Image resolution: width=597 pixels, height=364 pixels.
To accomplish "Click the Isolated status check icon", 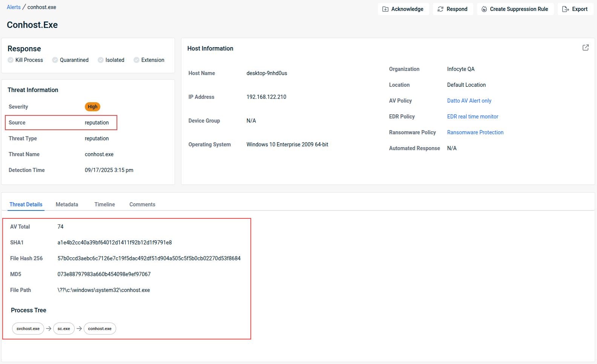I will click(101, 60).
